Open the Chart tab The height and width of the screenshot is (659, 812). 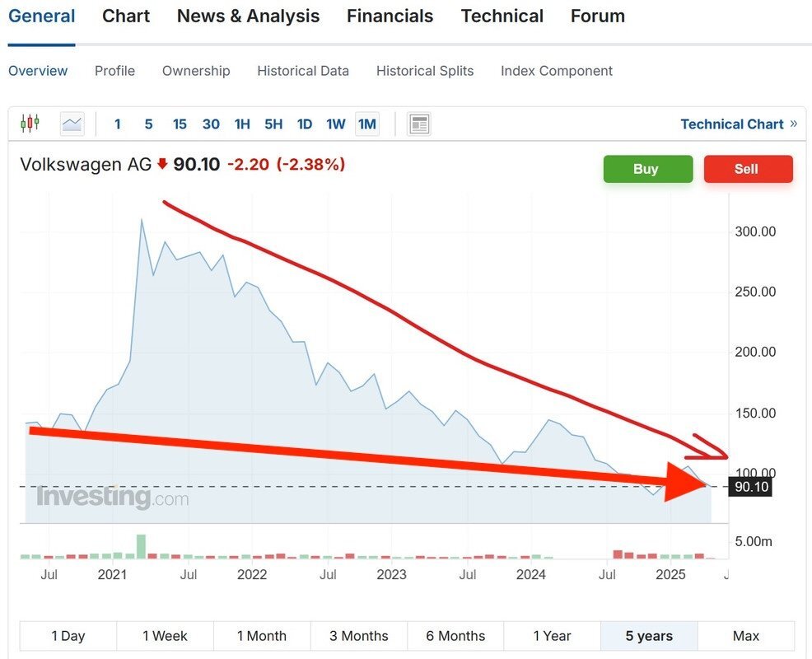coord(126,16)
